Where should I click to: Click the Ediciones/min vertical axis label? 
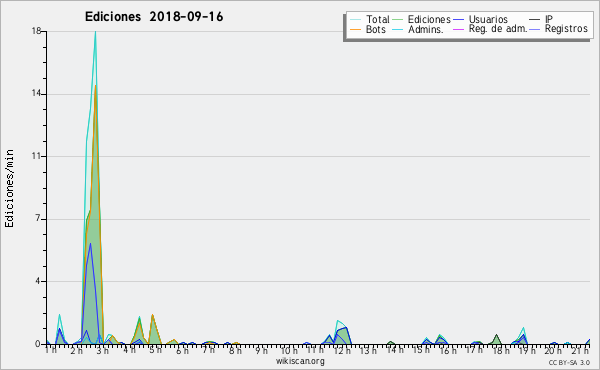tap(9, 188)
